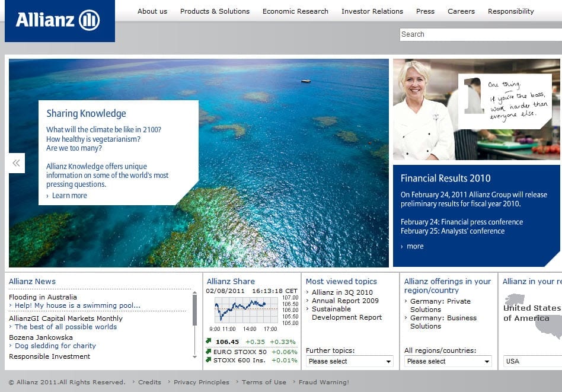
Task: Click the EURO STOXX 50 index row
Action: [251, 352]
